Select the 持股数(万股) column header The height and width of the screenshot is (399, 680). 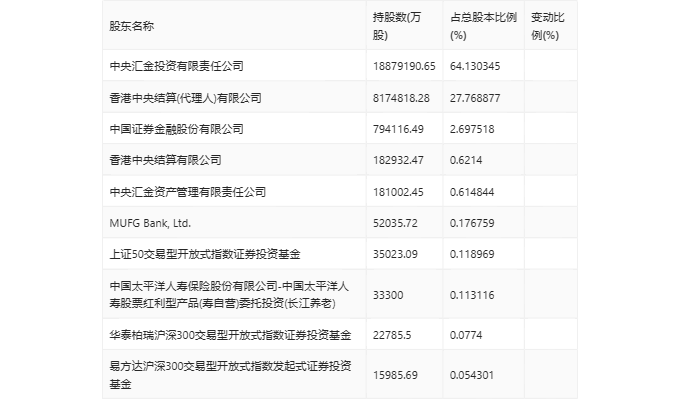(x=397, y=26)
